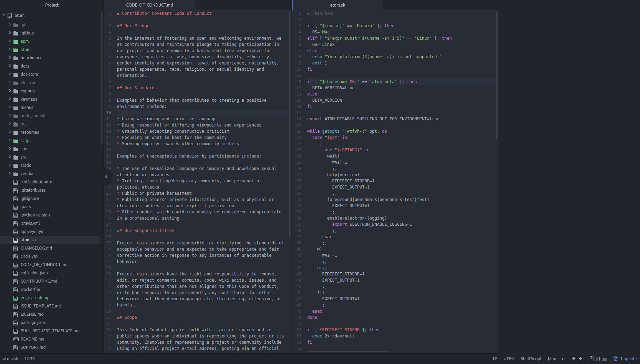Click the horizontal scrollbar of the atom.sh pane
The width and height of the screenshot is (640, 364).
pos(348,352)
